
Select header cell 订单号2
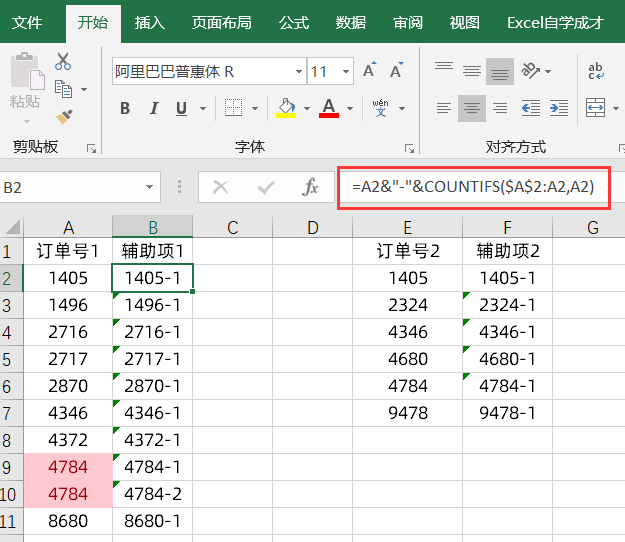point(407,251)
